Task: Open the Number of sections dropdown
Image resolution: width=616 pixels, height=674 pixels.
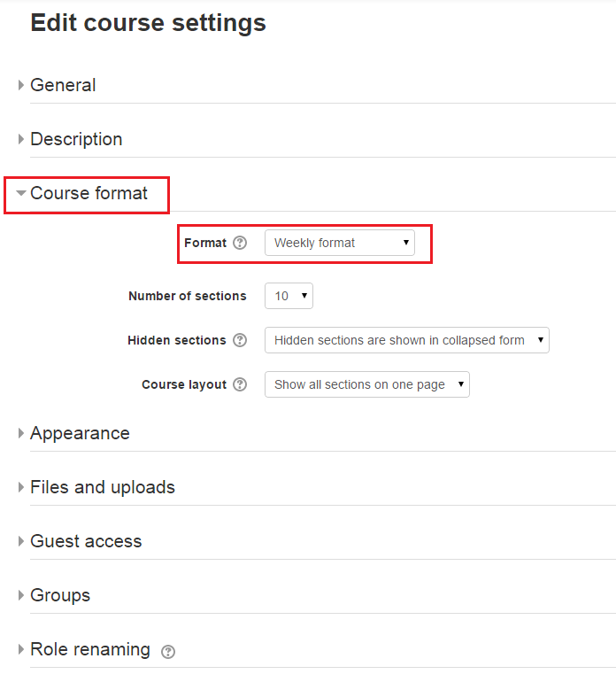Action: (x=289, y=296)
